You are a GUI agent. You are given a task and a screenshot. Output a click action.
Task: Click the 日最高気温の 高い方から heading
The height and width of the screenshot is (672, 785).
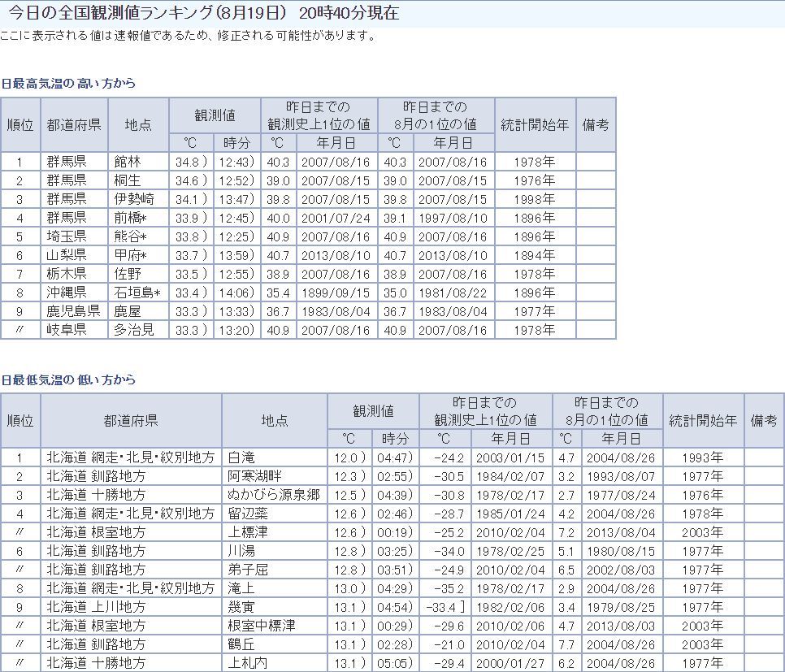click(68, 84)
